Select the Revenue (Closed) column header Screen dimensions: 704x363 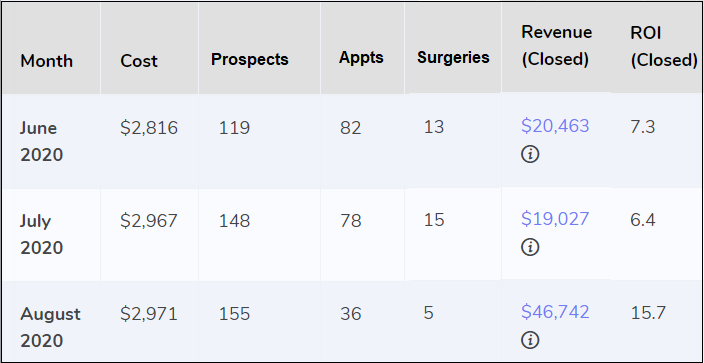(557, 46)
